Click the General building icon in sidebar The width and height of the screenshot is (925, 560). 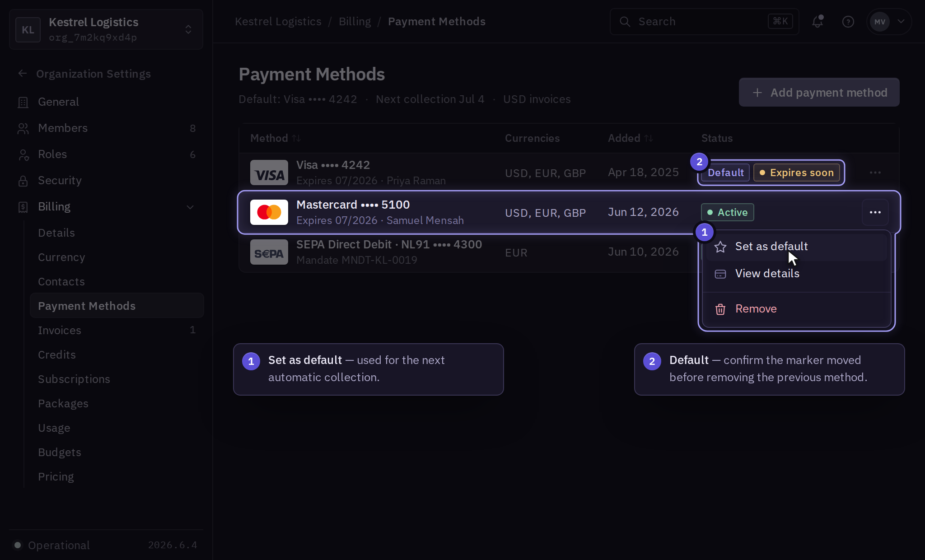coord(23,103)
